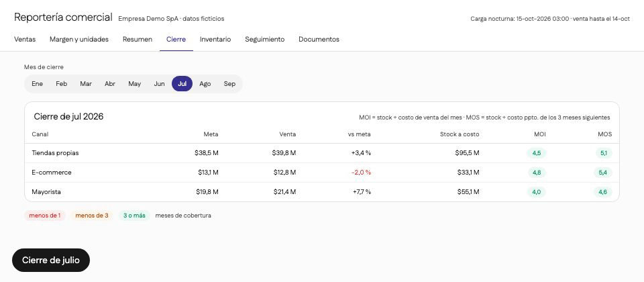Click the MOI column header

tap(539, 134)
